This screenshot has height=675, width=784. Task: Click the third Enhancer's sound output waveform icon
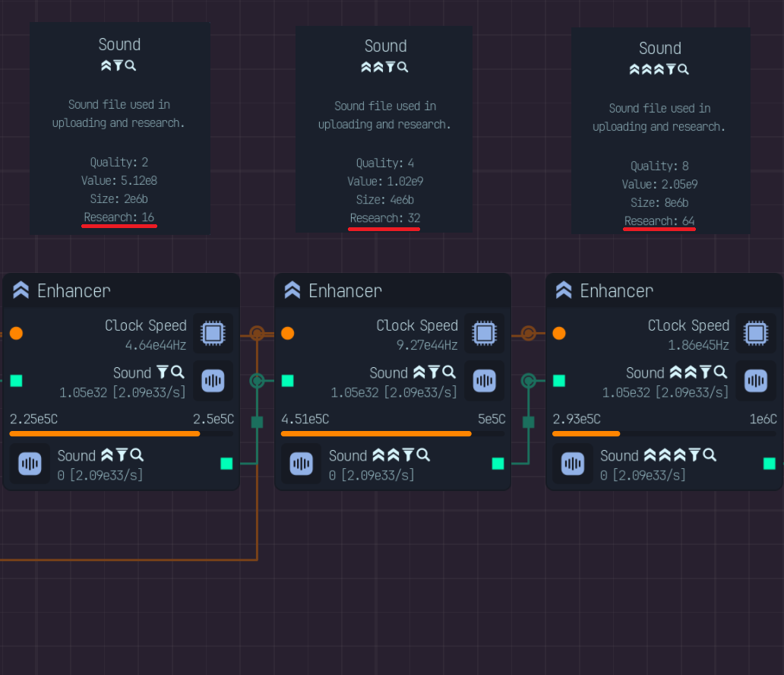pyautogui.click(x=573, y=464)
